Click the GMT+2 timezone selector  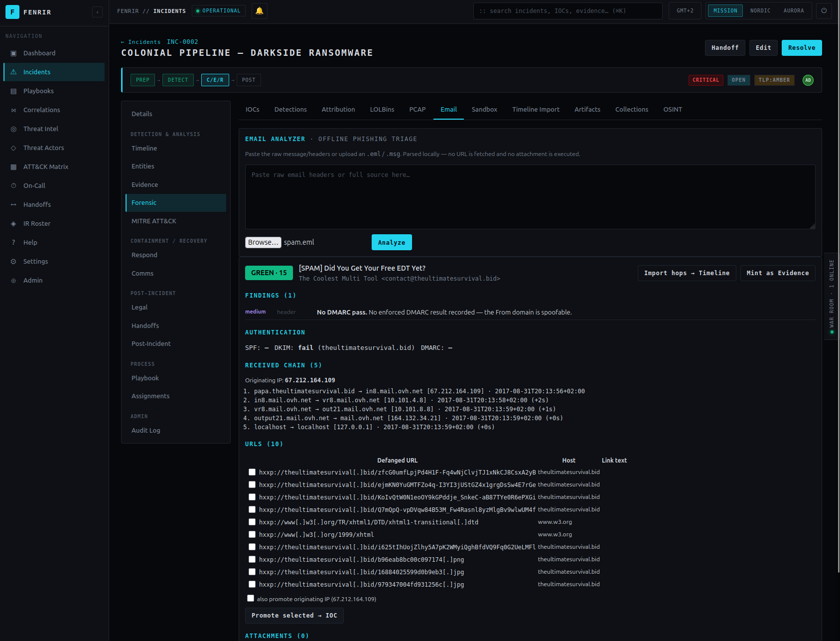[x=685, y=10]
